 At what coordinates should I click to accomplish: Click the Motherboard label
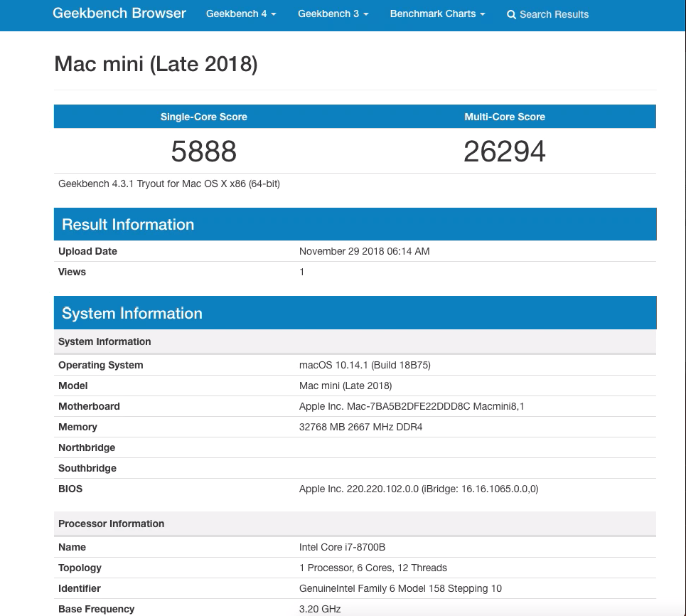click(89, 406)
